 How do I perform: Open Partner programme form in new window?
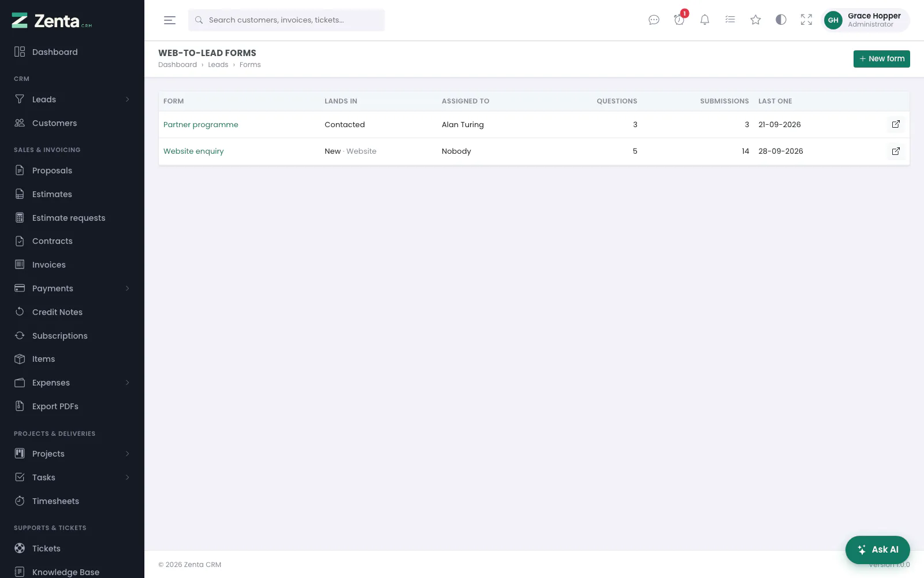click(896, 124)
